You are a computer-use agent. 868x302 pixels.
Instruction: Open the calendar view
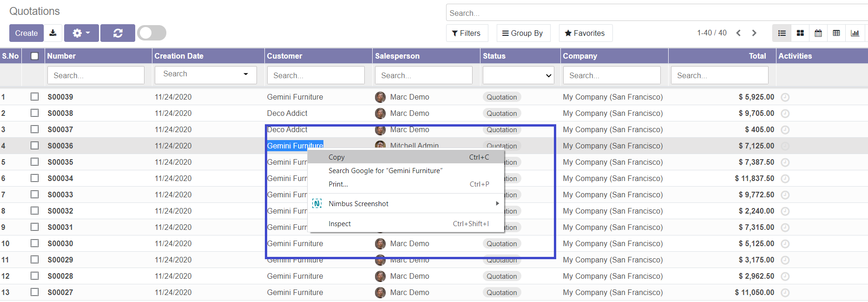818,33
